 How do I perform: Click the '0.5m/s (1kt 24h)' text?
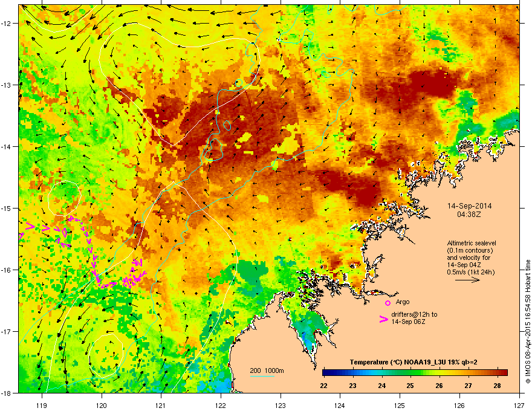470,272
